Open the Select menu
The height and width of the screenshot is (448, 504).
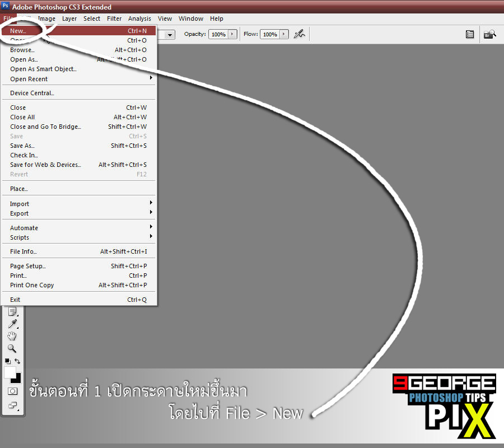(x=92, y=18)
